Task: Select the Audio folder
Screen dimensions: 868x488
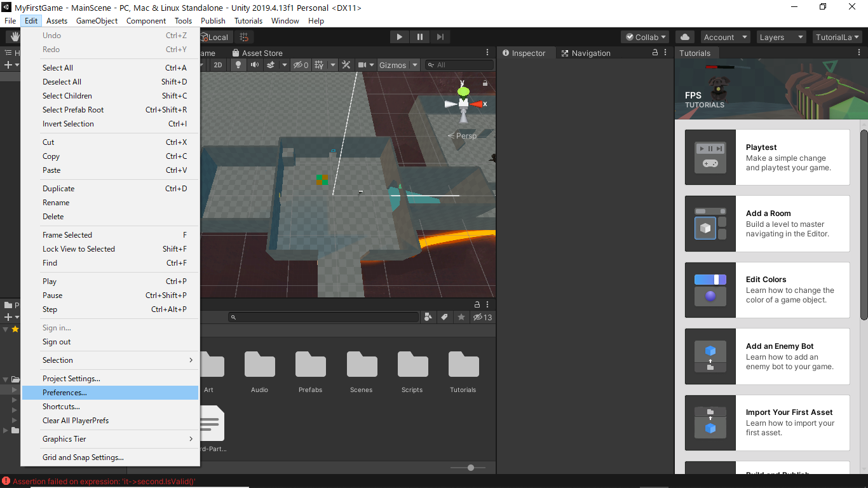Action: 259,372
